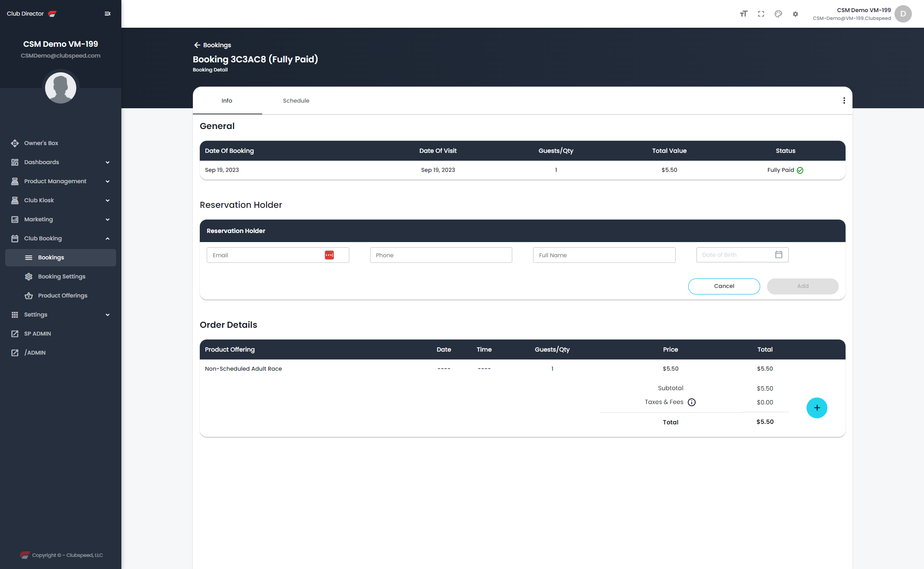Open Owner's Box in sidebar
The image size is (924, 569).
click(x=61, y=143)
